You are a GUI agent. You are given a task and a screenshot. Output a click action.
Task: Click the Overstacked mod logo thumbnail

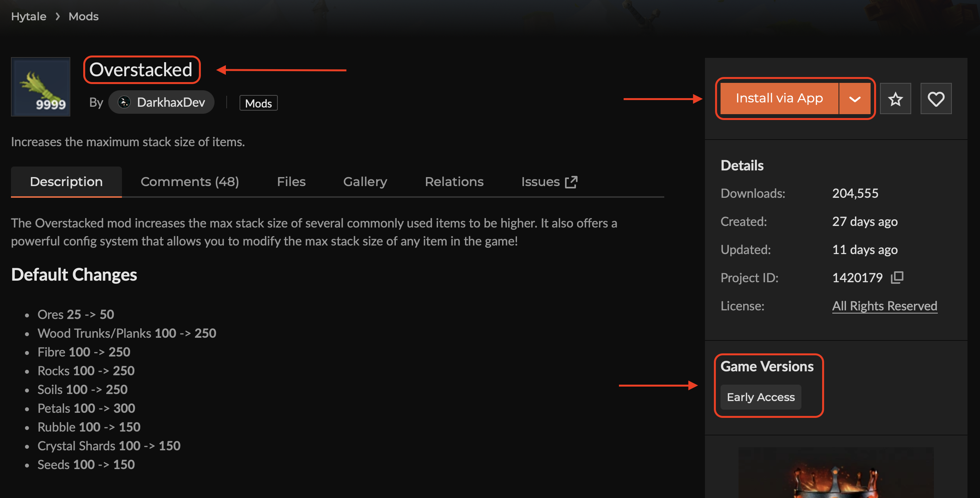(x=41, y=87)
